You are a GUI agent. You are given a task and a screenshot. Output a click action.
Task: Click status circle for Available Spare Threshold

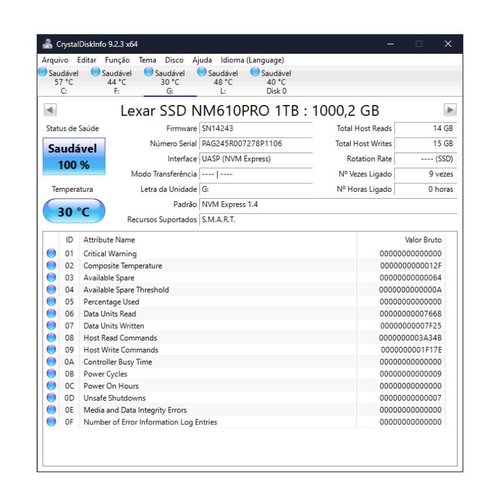(51, 289)
